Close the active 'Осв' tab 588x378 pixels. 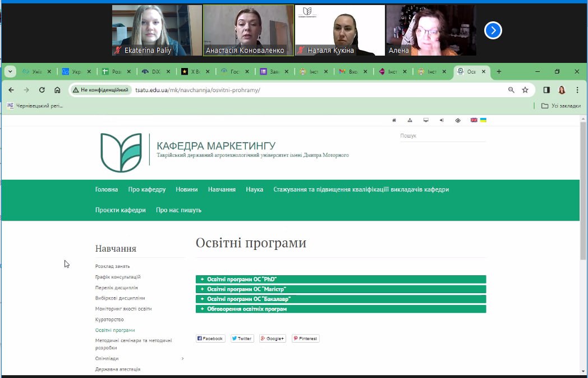(x=484, y=71)
